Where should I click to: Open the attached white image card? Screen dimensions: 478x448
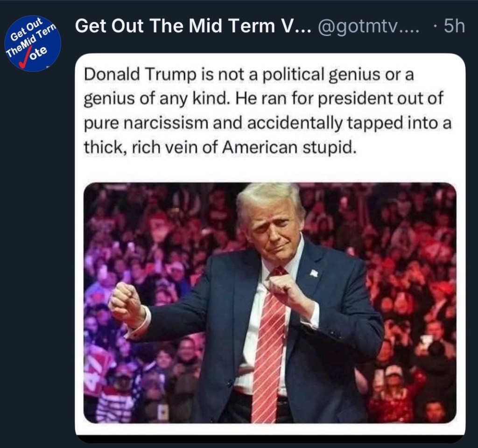tap(270, 245)
